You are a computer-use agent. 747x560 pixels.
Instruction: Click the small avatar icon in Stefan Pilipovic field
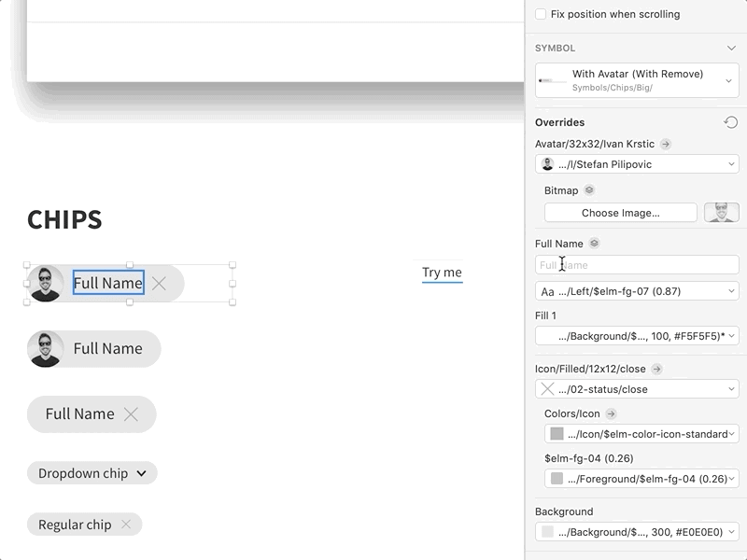pos(547,164)
